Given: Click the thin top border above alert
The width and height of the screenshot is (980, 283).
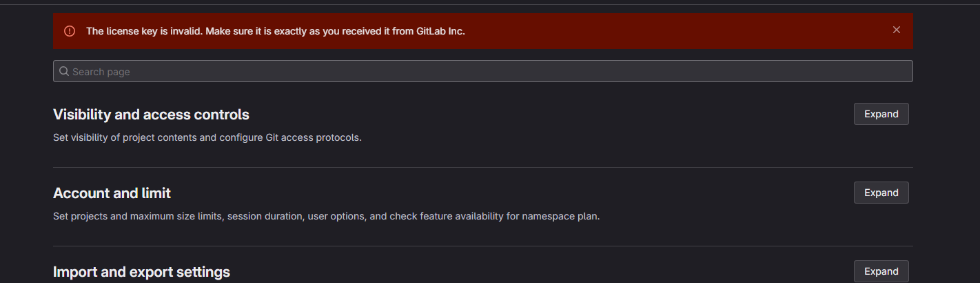Looking at the screenshot, I should click(482, 4).
